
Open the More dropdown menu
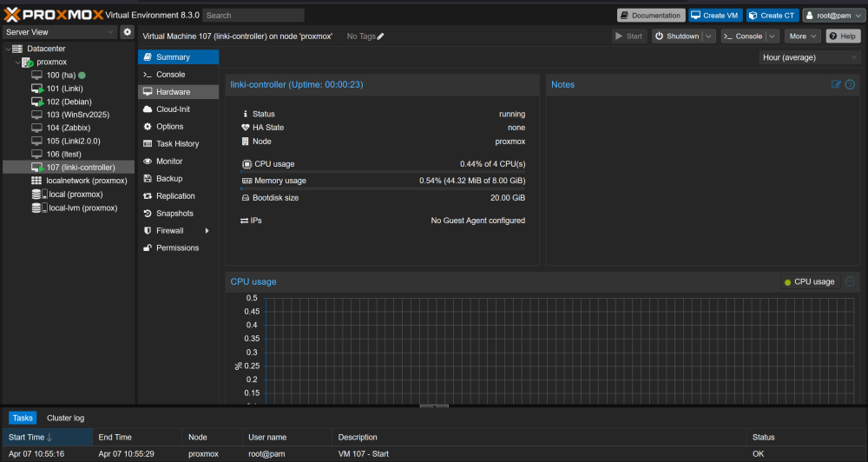(x=802, y=36)
